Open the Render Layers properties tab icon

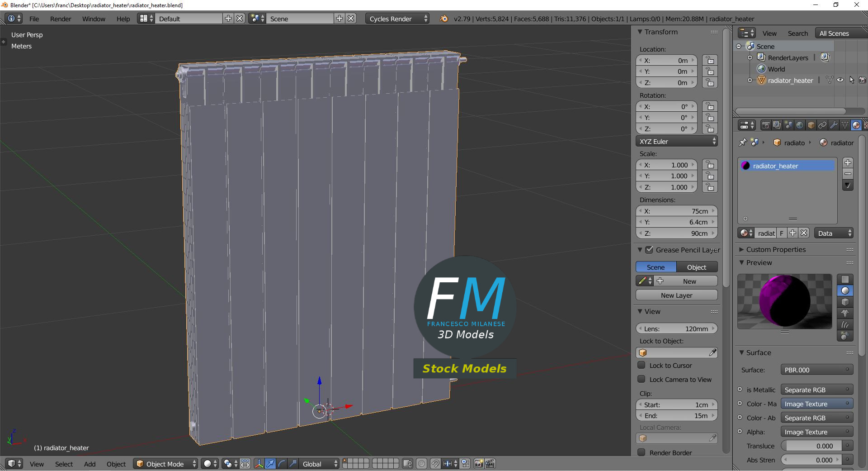[777, 125]
